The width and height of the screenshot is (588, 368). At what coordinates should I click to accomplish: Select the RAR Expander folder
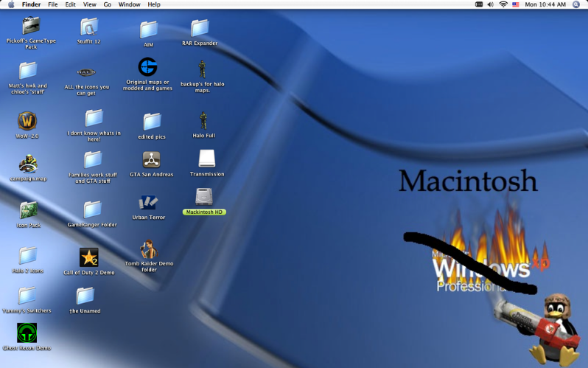(x=200, y=28)
